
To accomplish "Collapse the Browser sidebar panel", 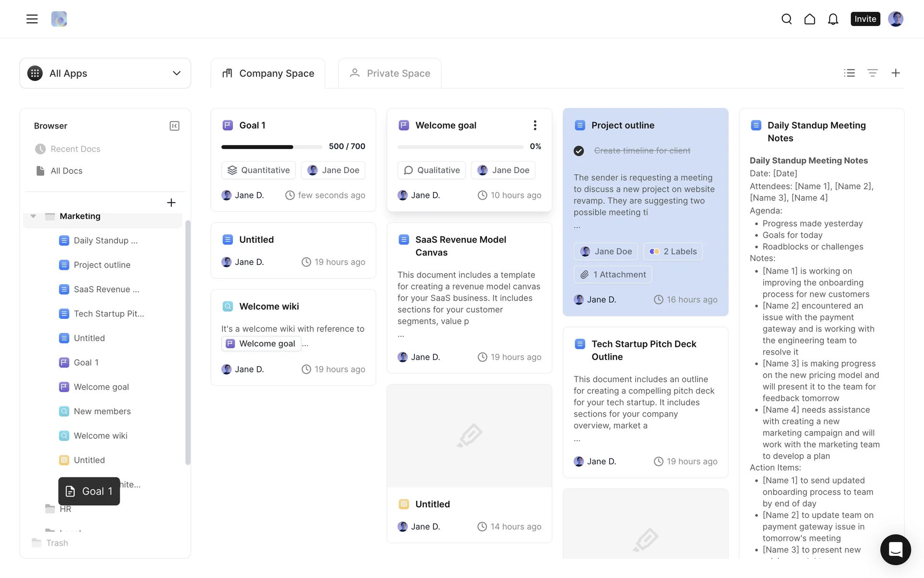I will click(x=174, y=126).
